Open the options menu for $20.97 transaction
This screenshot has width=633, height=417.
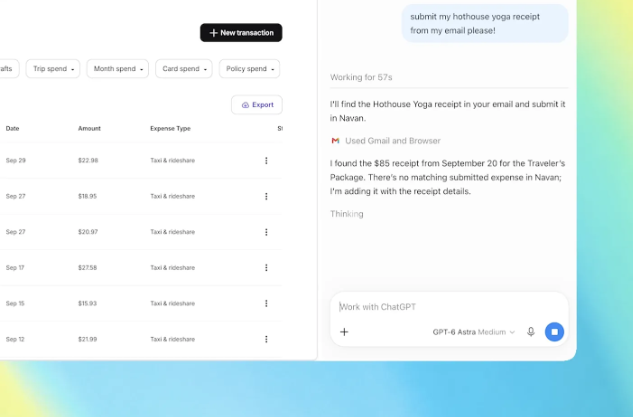click(x=266, y=232)
